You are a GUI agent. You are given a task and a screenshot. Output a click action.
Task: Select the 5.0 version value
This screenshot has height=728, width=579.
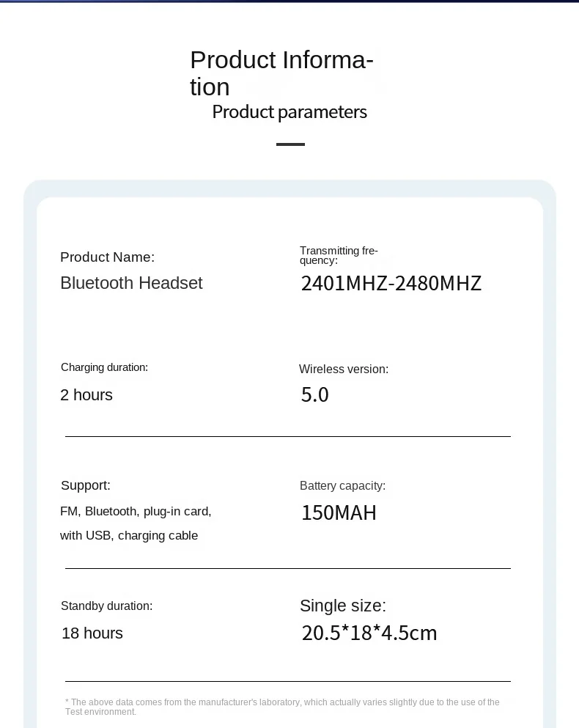(x=315, y=395)
